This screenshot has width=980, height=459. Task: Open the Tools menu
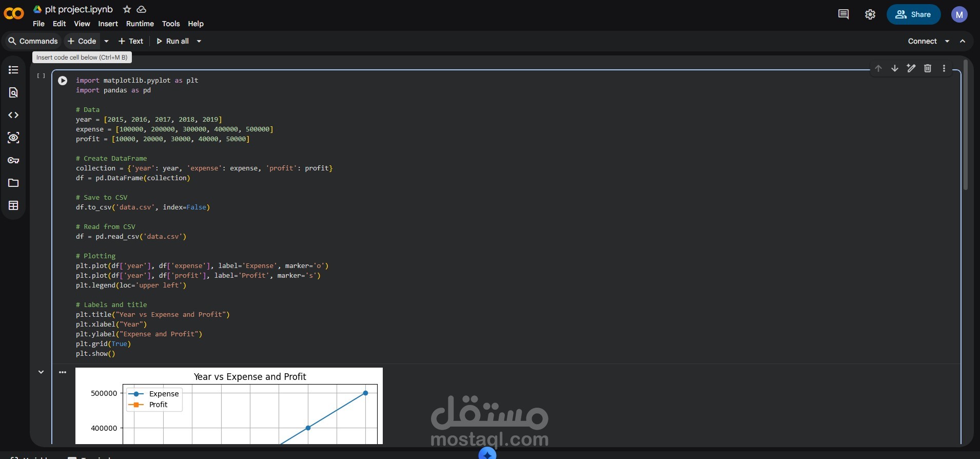tap(171, 24)
